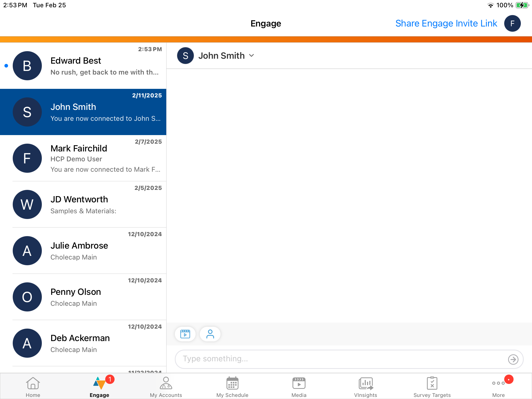The height and width of the screenshot is (399, 532).
Task: Open My Schedule calendar icon
Action: [232, 386]
